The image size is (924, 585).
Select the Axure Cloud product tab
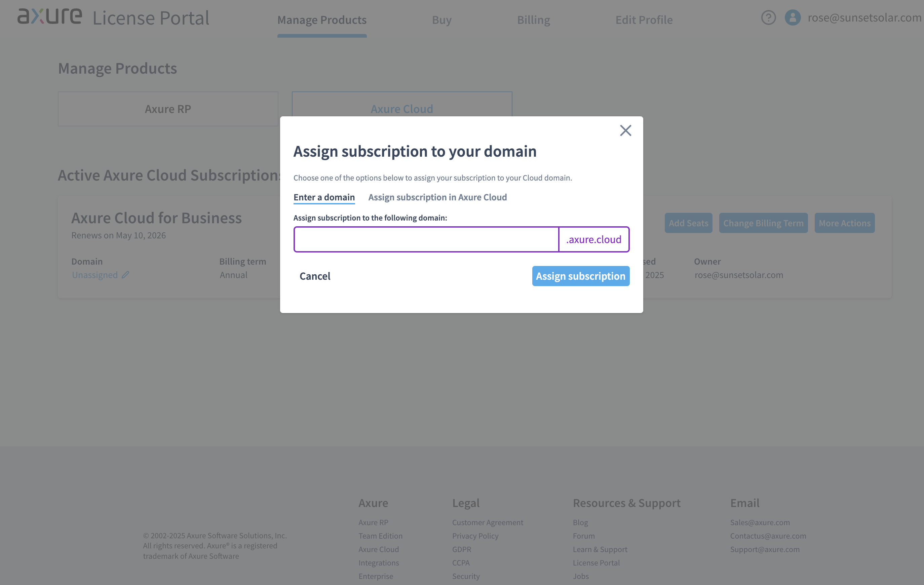[402, 104]
